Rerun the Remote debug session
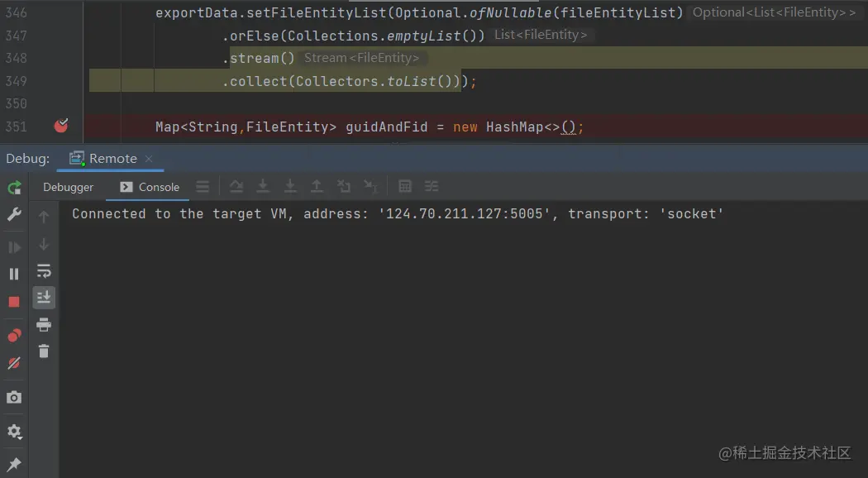This screenshot has width=868, height=478. point(14,188)
